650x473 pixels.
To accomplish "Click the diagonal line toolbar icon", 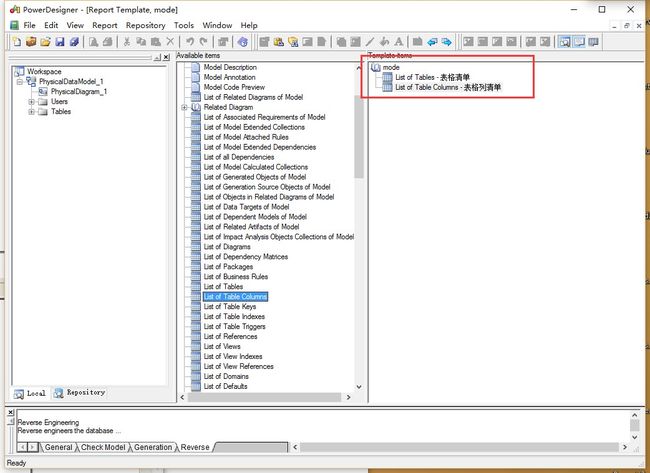I will point(370,42).
